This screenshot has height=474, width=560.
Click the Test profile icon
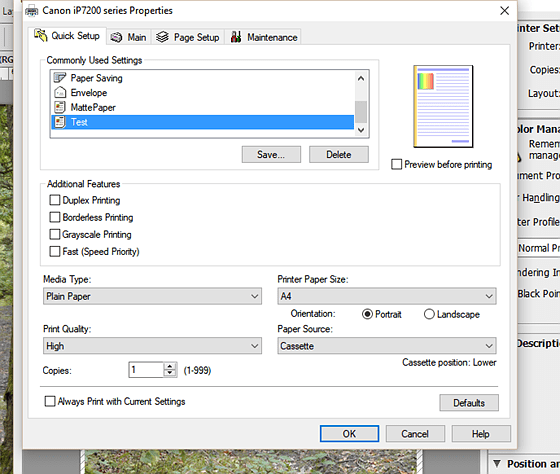60,122
